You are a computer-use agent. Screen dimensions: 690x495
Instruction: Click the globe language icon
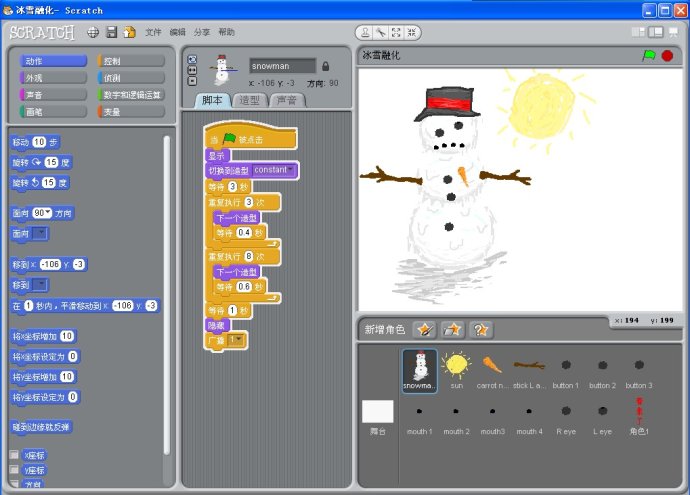(x=93, y=32)
